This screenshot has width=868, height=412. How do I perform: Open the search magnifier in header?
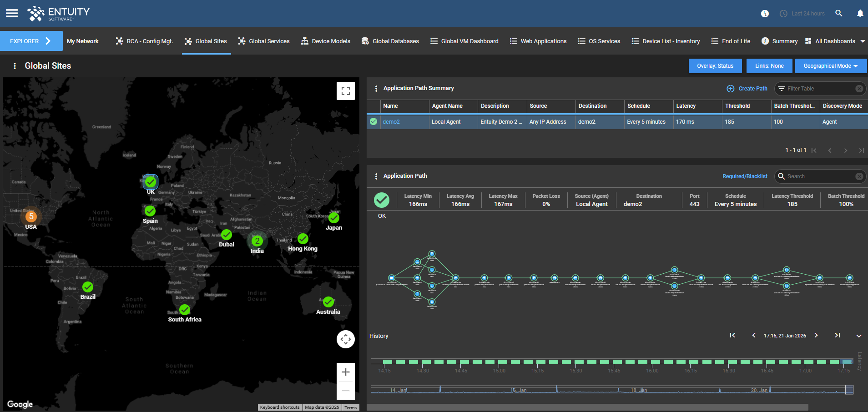click(838, 13)
